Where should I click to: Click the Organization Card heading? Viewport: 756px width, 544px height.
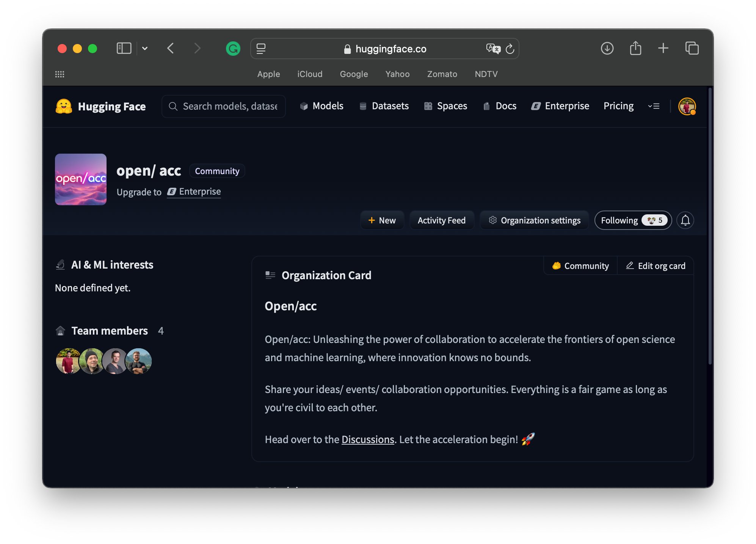pos(326,275)
